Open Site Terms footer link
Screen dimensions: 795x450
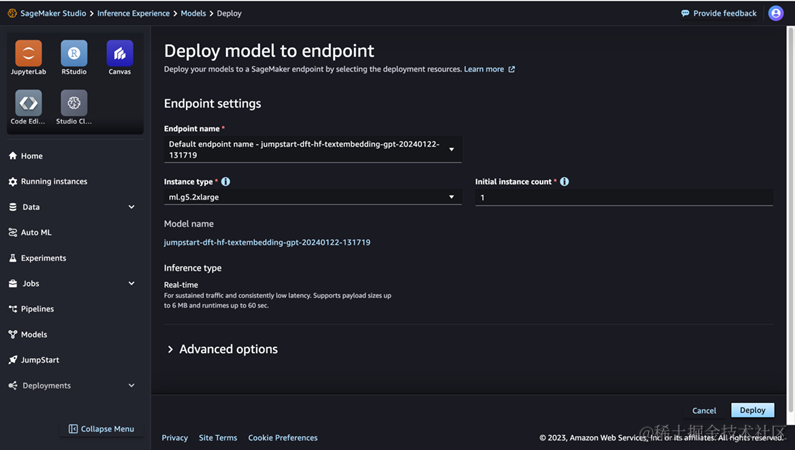[x=218, y=438]
